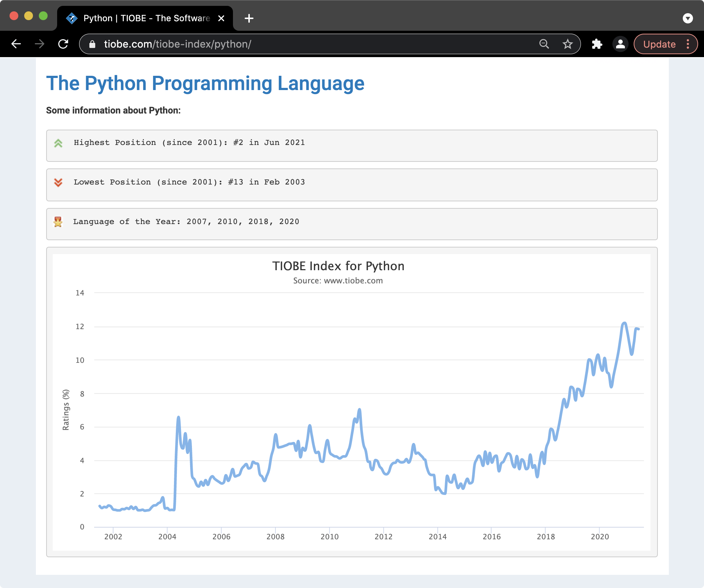Click the 2016 x-axis label
The height and width of the screenshot is (588, 704).
(x=492, y=537)
